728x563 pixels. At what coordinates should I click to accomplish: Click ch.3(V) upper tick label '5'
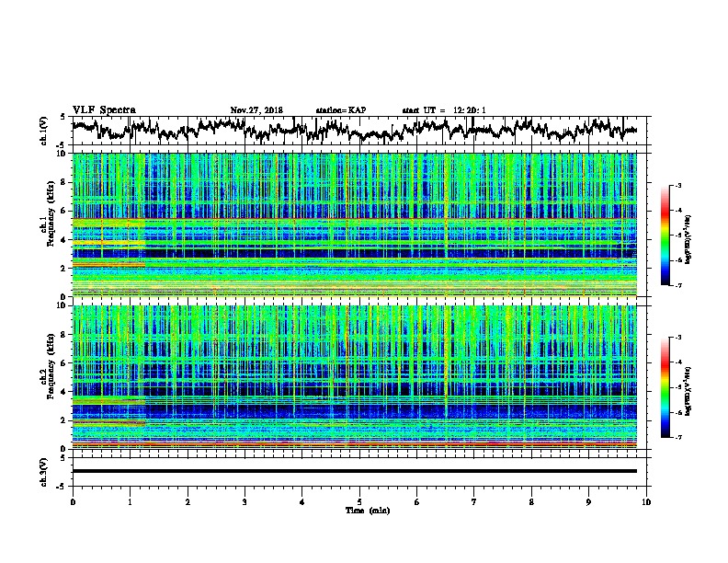[63, 458]
